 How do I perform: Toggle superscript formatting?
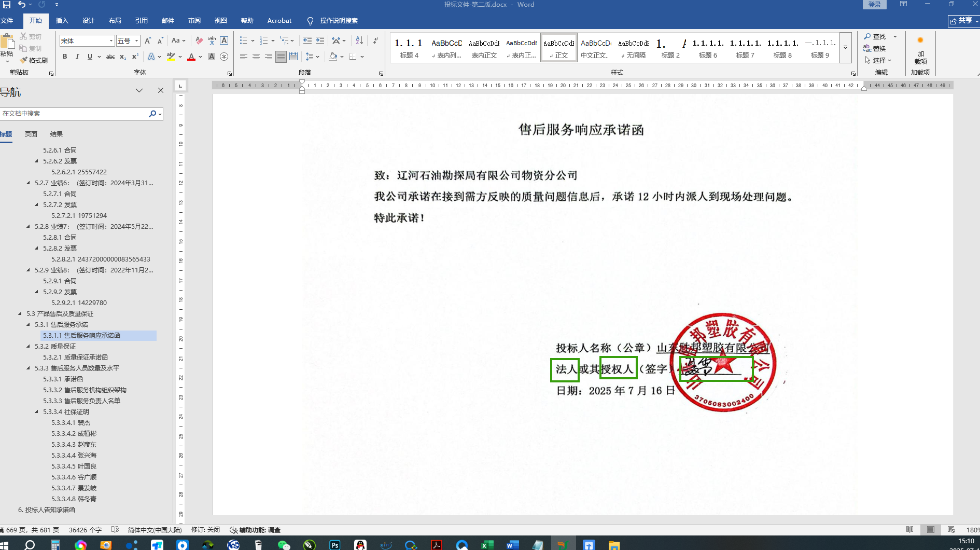click(135, 57)
